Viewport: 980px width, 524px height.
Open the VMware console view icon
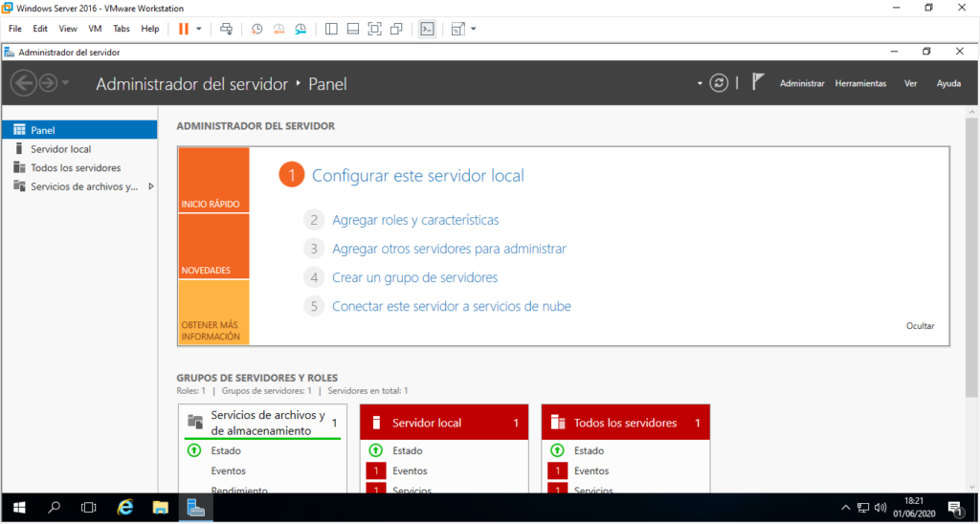(428, 29)
